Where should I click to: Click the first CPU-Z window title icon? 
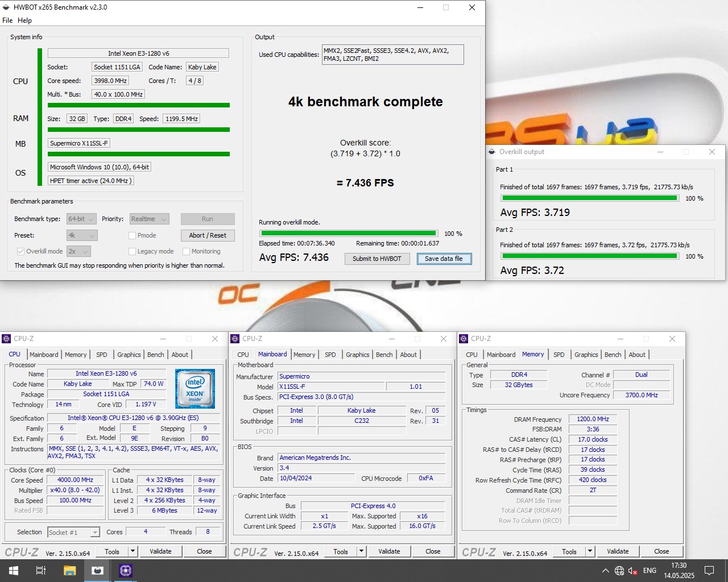[6, 339]
